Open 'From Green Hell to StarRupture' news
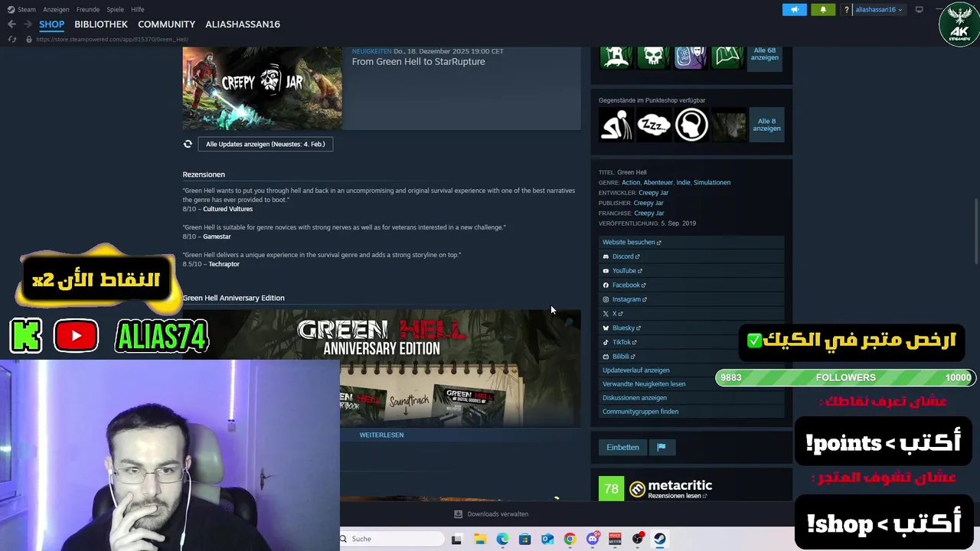Screen dimensions: 980x551 point(418,61)
